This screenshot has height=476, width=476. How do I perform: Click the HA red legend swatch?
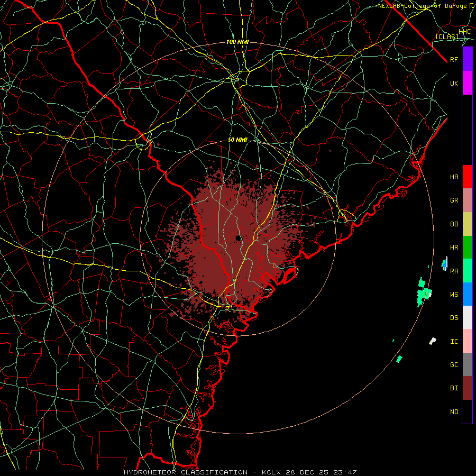[x=467, y=177]
